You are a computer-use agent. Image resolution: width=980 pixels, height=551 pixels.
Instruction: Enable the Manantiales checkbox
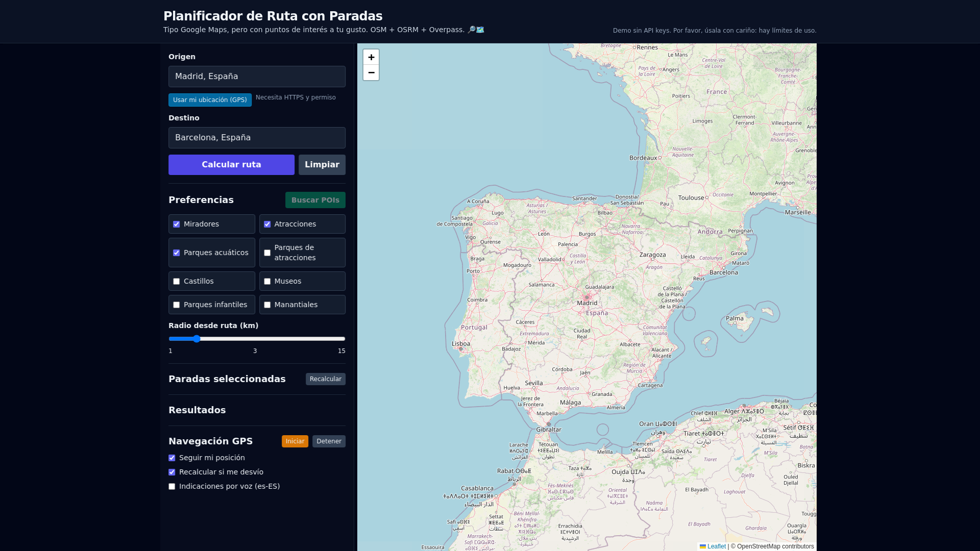click(x=267, y=305)
